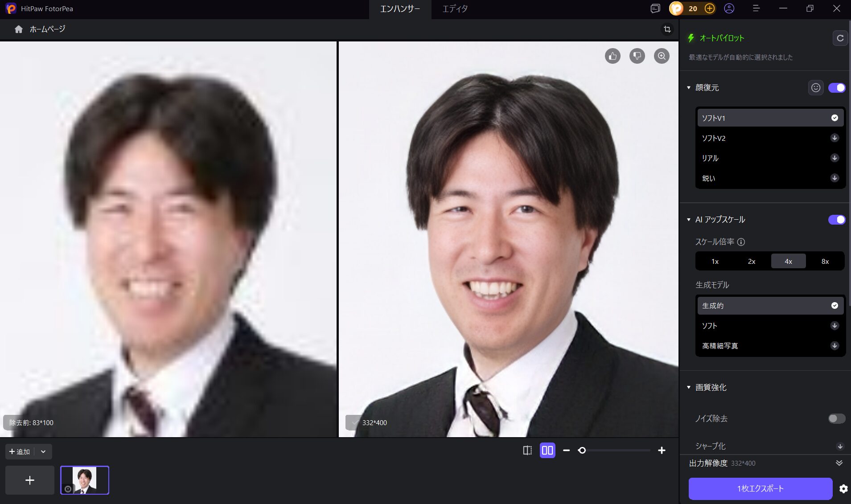The width and height of the screenshot is (851, 504).
Task: Open the feedback chat icon in title bar
Action: (654, 8)
